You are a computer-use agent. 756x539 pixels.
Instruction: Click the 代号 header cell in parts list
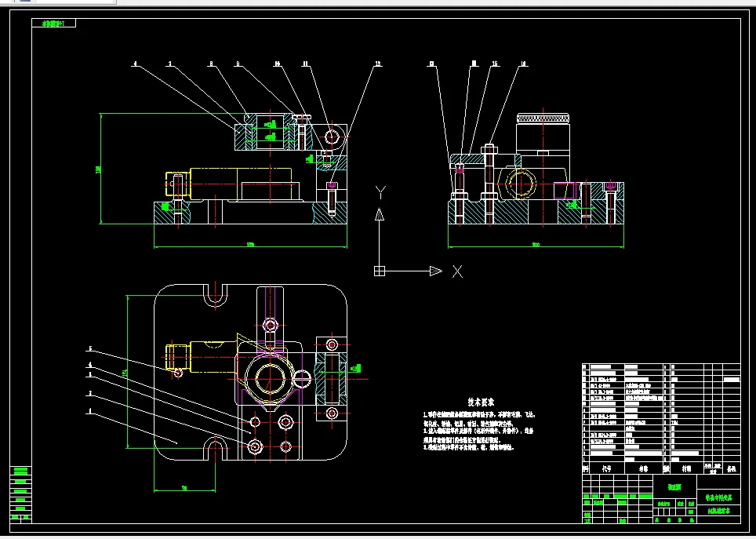click(606, 468)
